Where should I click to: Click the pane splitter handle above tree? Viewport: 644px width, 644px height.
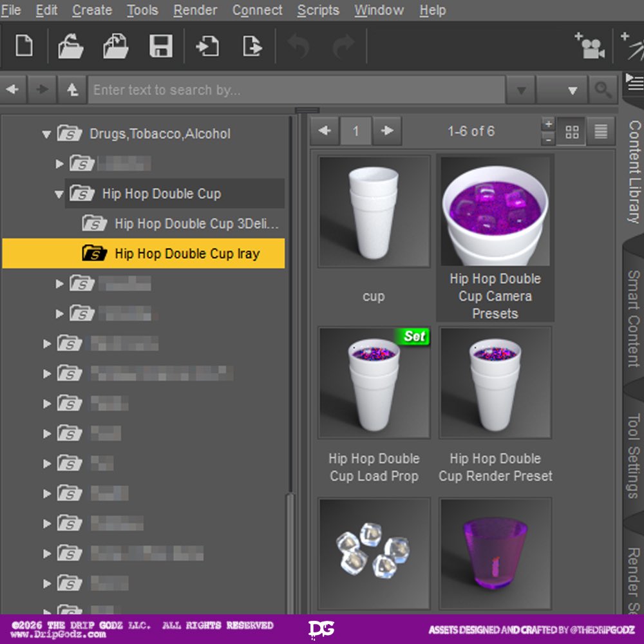tap(307, 109)
